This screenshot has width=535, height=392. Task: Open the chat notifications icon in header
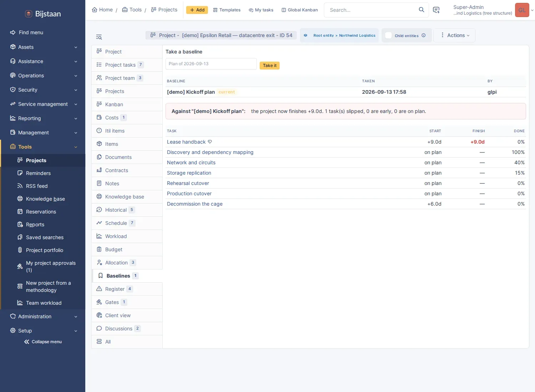(x=436, y=10)
